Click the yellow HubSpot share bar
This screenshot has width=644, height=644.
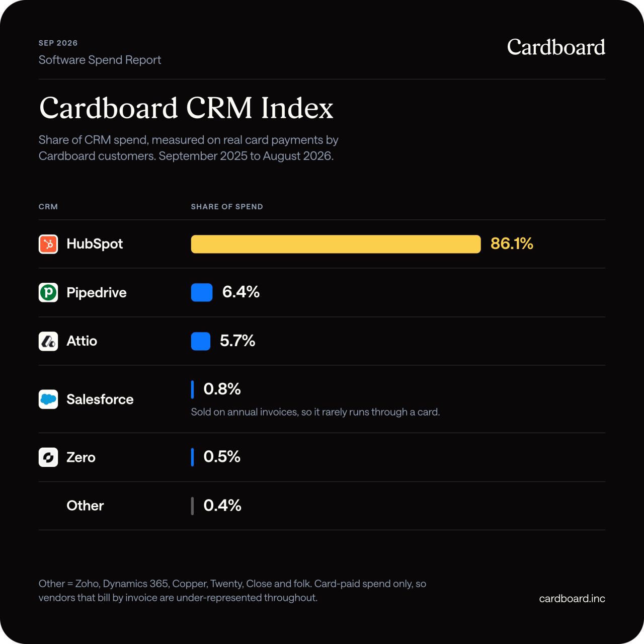336,244
